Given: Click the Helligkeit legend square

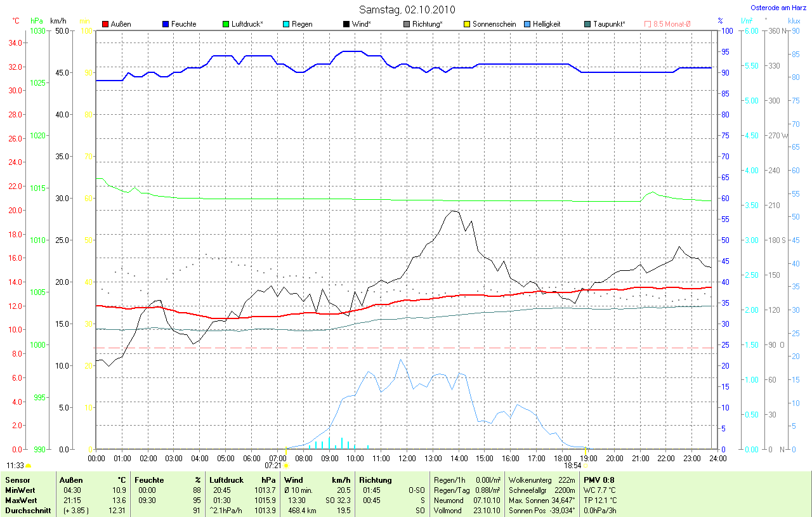Looking at the screenshot, I should [x=527, y=24].
